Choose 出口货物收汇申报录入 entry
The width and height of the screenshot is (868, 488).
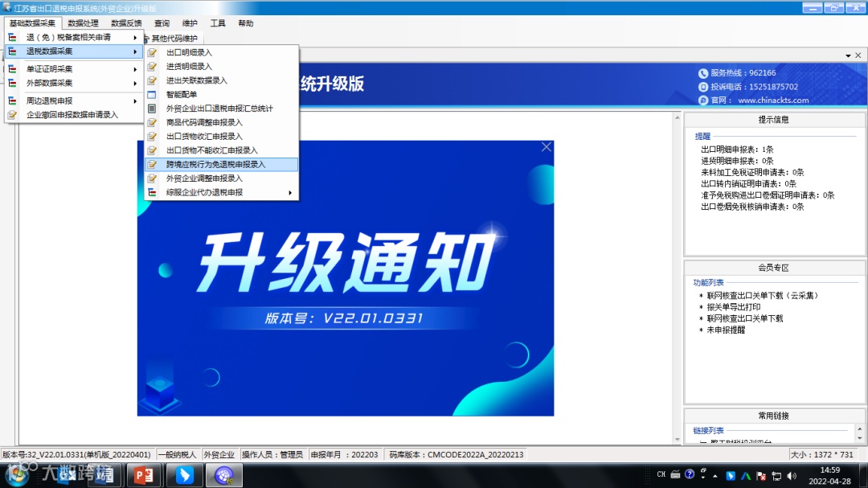[x=222, y=136]
